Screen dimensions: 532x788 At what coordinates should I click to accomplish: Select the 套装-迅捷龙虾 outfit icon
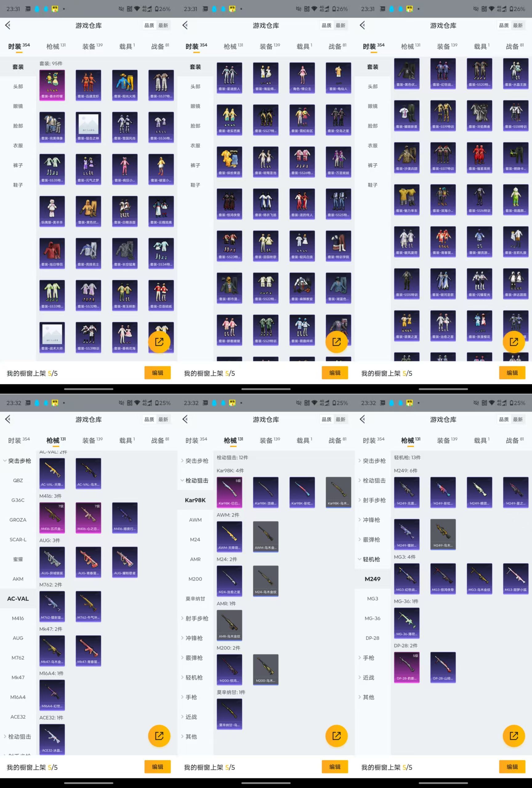tap(88, 85)
